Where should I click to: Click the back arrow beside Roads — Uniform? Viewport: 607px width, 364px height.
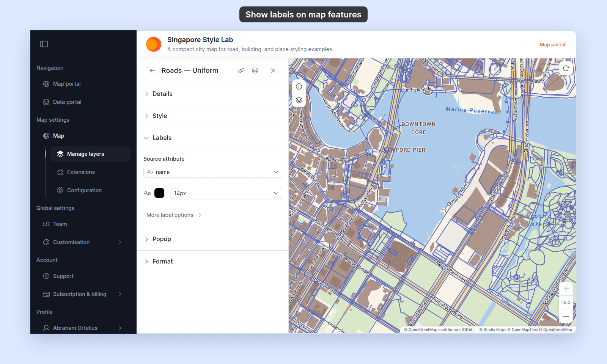click(152, 71)
